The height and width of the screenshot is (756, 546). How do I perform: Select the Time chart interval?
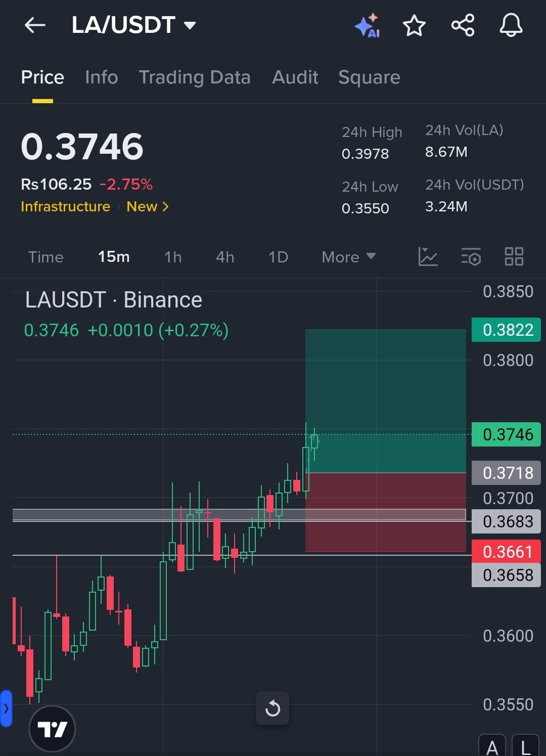tap(45, 257)
